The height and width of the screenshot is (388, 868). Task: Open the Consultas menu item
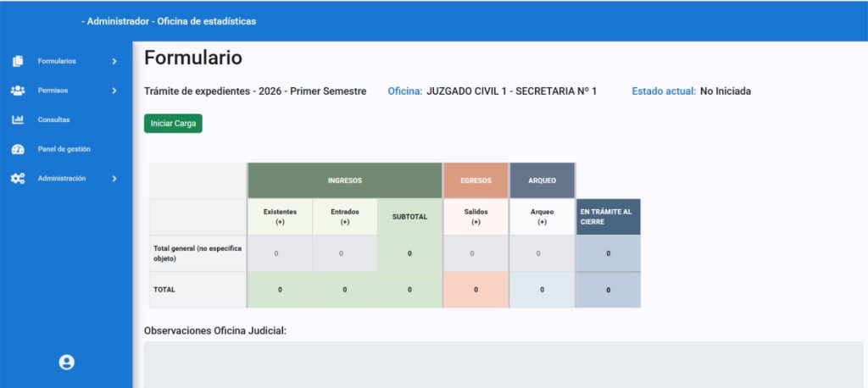pyautogui.click(x=53, y=119)
